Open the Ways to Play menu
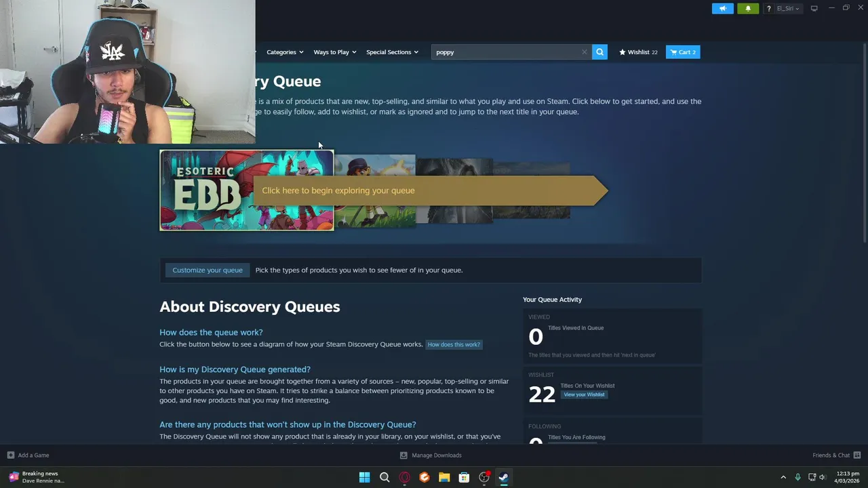Screen dimensions: 868x488 pyautogui.click(x=334, y=52)
